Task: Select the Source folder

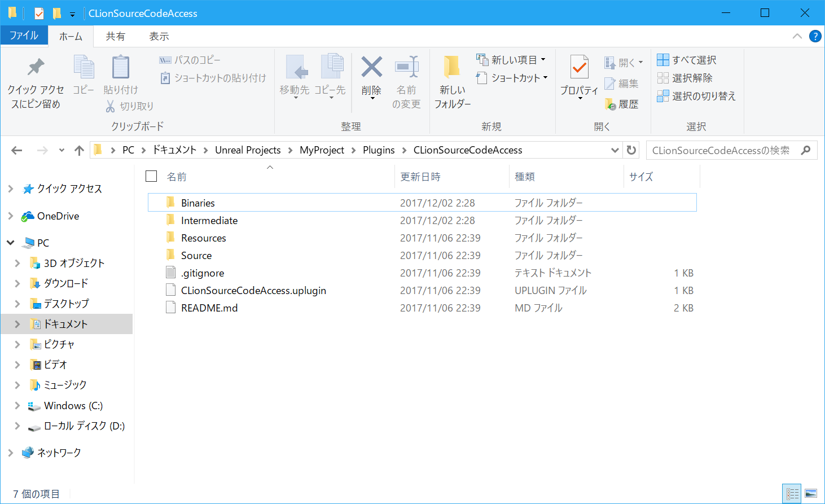Action: (x=422, y=255)
